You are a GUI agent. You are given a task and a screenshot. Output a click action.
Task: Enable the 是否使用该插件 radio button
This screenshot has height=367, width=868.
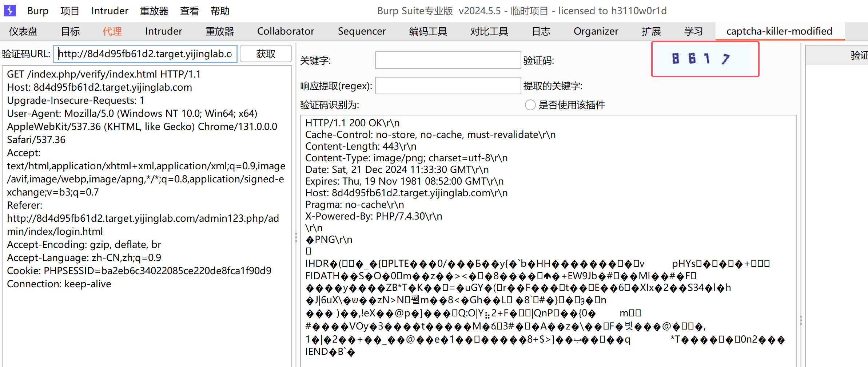tap(530, 105)
